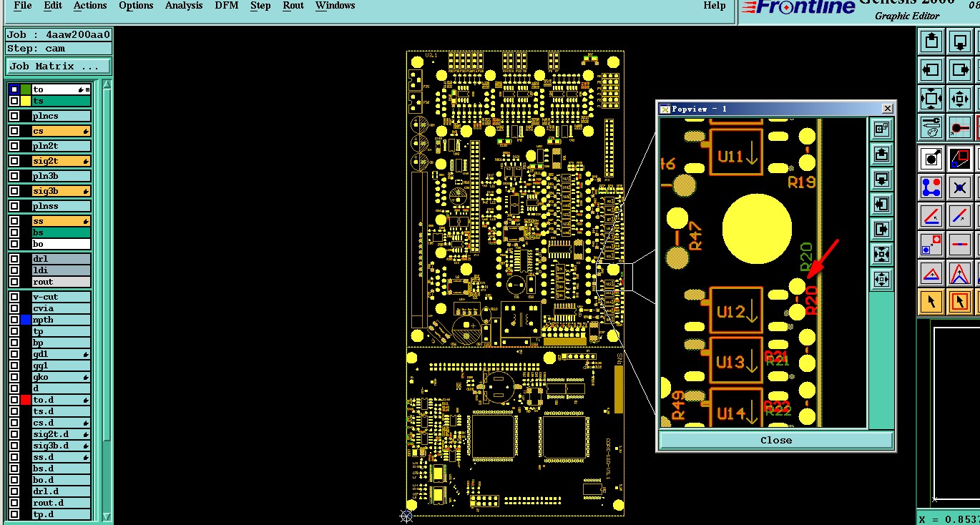
Task: Click the green color swatch beside layer to
Action: tap(26, 89)
